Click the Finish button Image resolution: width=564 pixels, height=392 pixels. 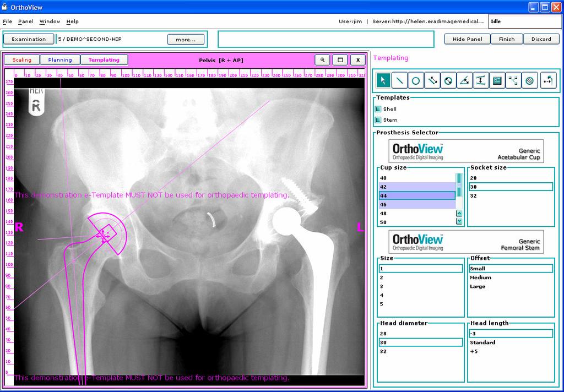(x=507, y=39)
